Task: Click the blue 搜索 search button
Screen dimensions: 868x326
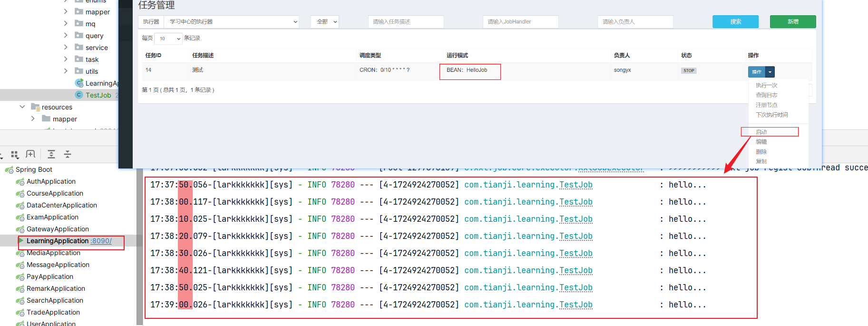Action: [735, 22]
